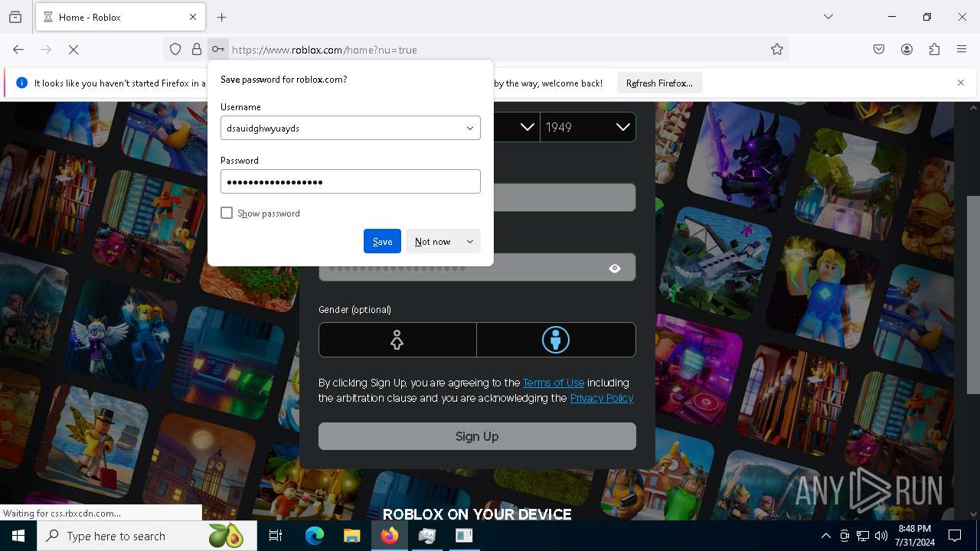980x551 pixels.
Task: Open a new tab with plus button
Action: pyautogui.click(x=222, y=17)
